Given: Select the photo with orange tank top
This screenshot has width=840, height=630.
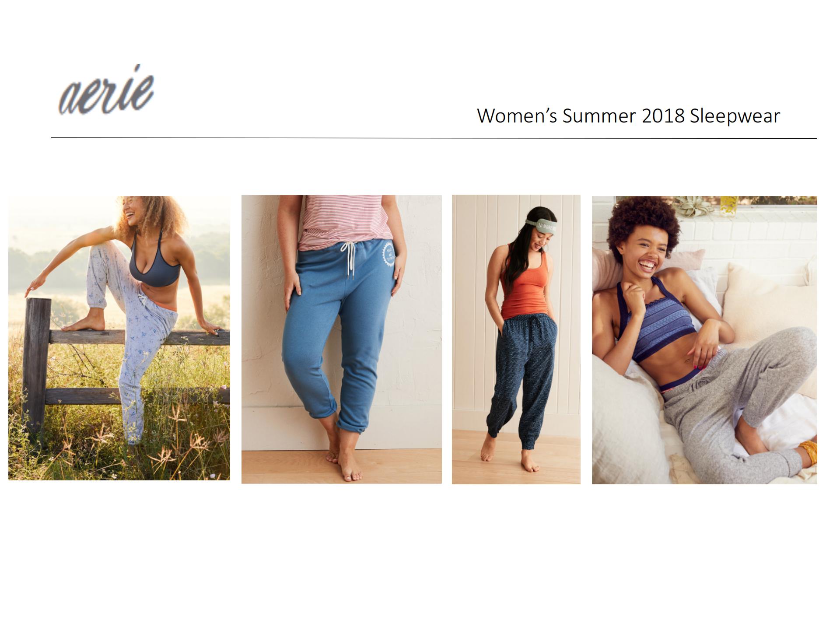Looking at the screenshot, I should coord(516,339).
